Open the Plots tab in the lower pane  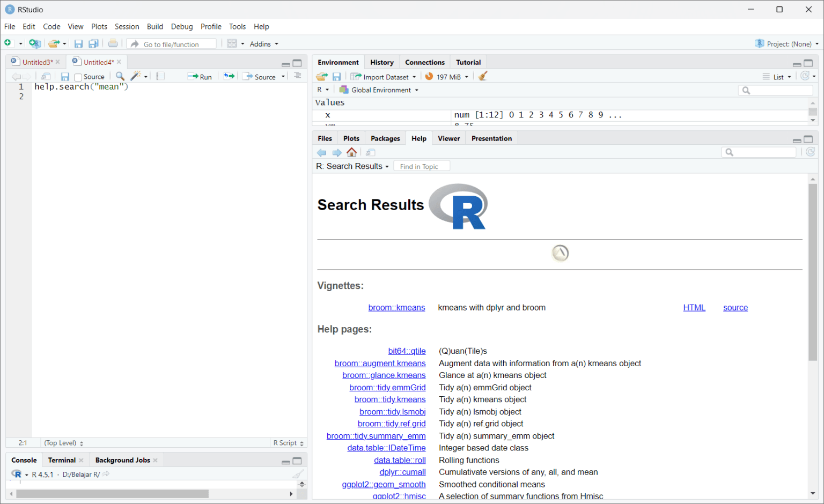coord(351,138)
